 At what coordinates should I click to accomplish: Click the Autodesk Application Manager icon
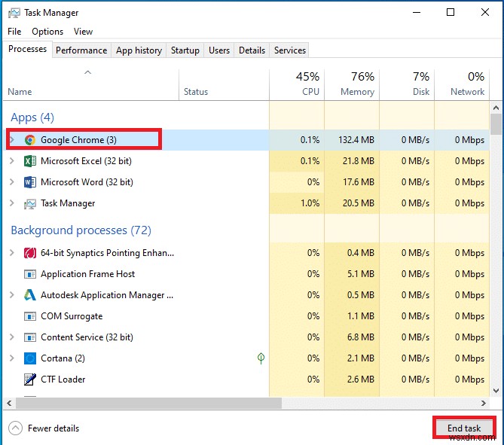coord(30,295)
